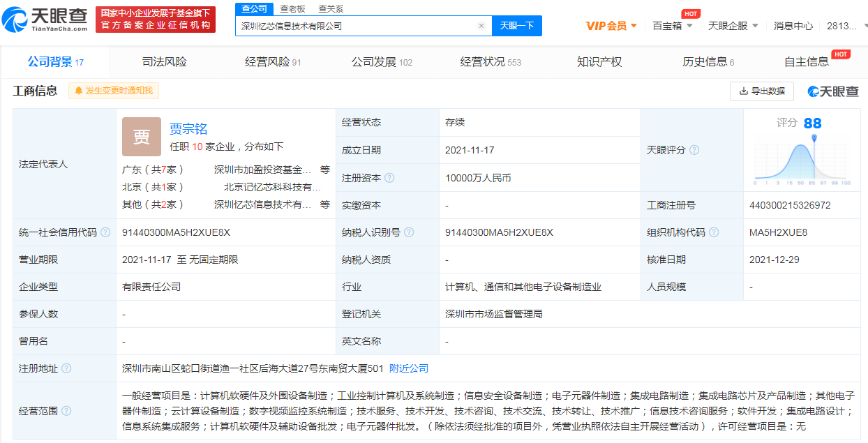Image resolution: width=868 pixels, height=443 pixels.
Task: Click the registered capital value 10000万人民币
Action: coord(478,178)
